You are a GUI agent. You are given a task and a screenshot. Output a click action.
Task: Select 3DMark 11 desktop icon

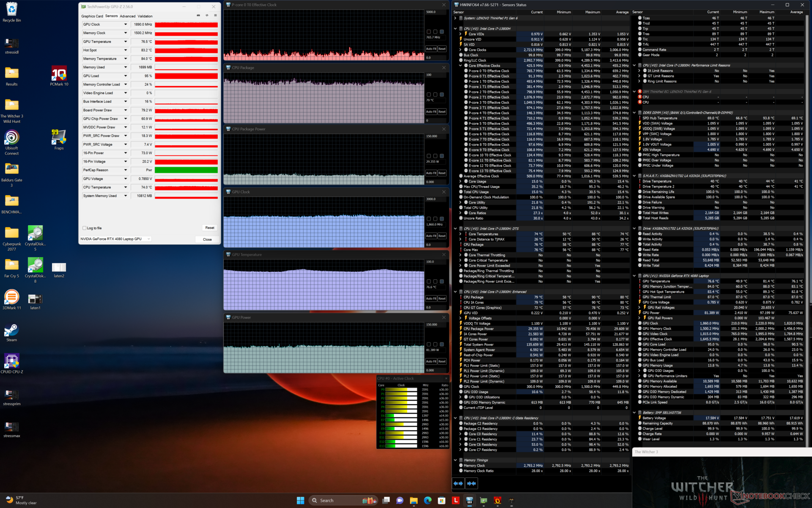tap(12, 300)
